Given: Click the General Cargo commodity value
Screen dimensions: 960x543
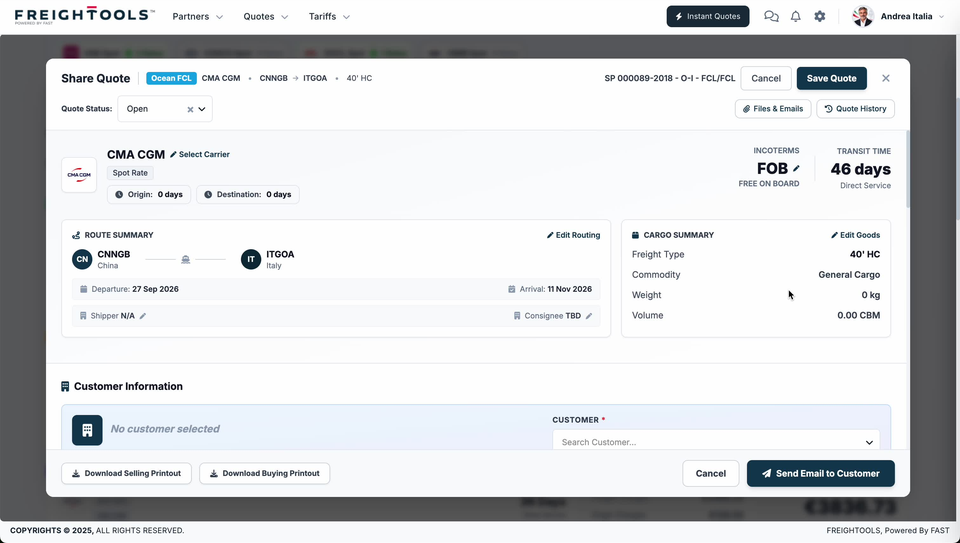Looking at the screenshot, I should click(849, 275).
